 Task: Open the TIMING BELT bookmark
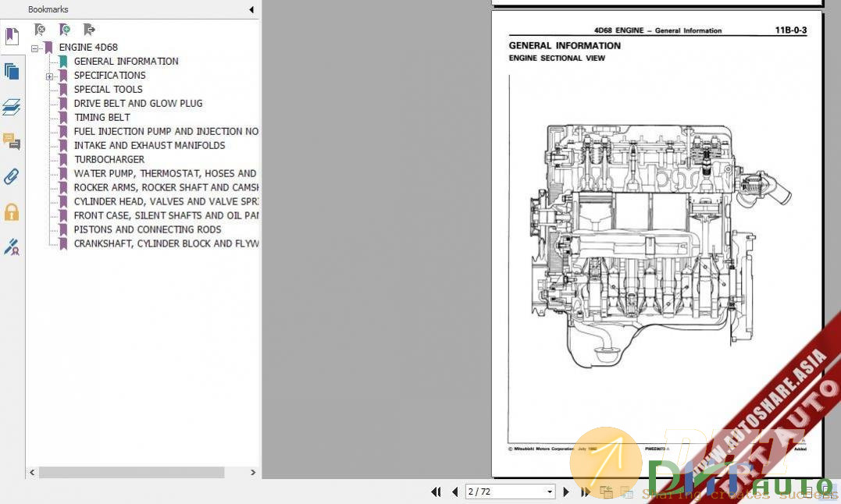click(x=102, y=117)
